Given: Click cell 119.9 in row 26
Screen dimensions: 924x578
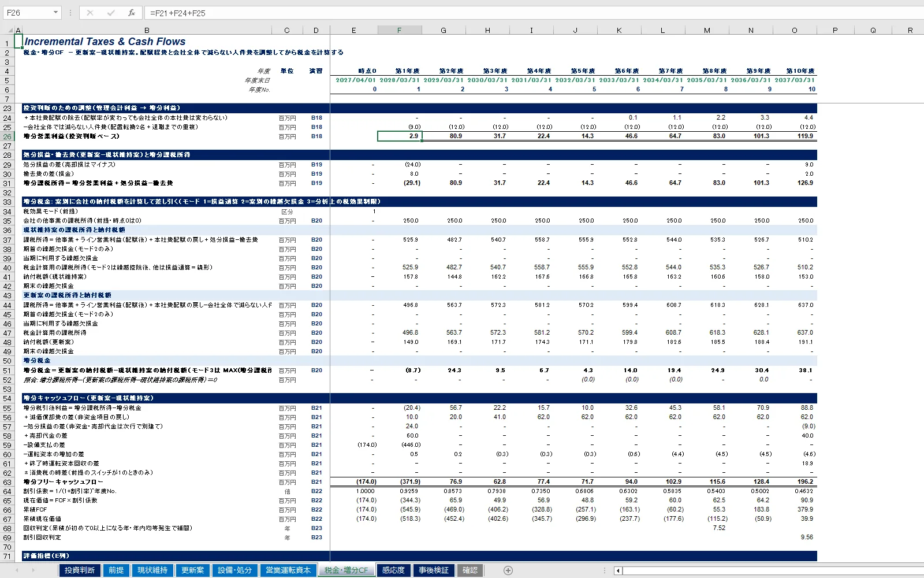Looking at the screenshot, I should pos(795,136).
